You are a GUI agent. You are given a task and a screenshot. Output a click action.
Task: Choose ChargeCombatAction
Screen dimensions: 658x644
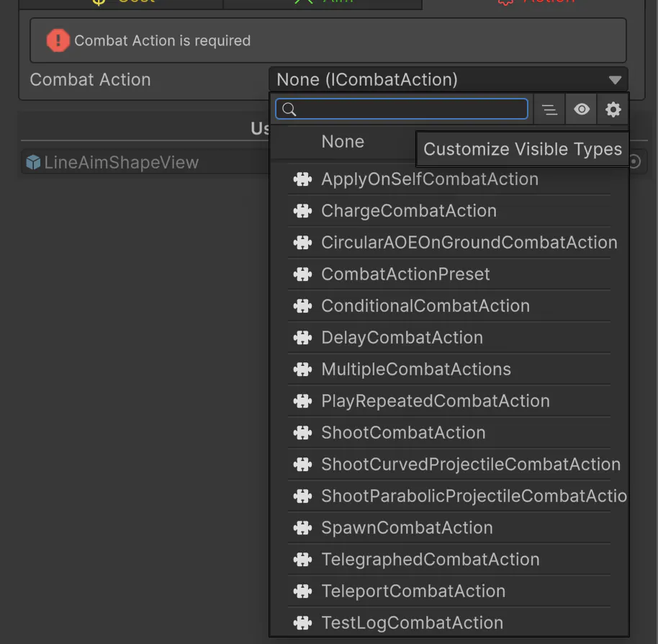(x=449, y=211)
